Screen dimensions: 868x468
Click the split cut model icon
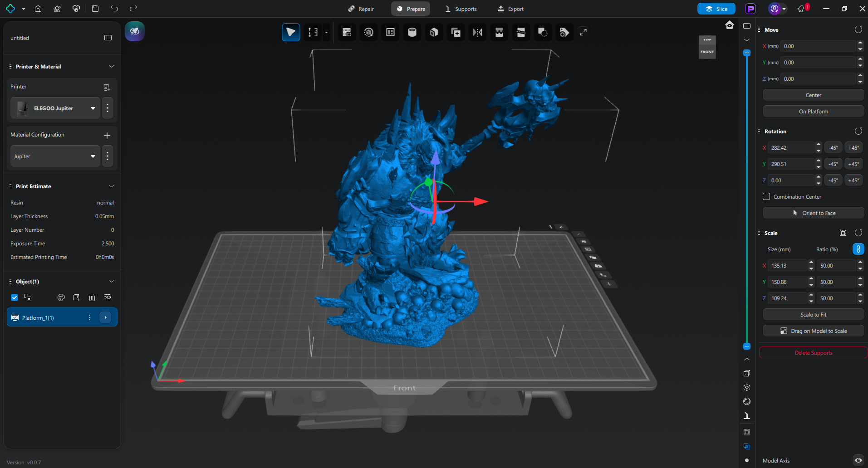pos(521,32)
